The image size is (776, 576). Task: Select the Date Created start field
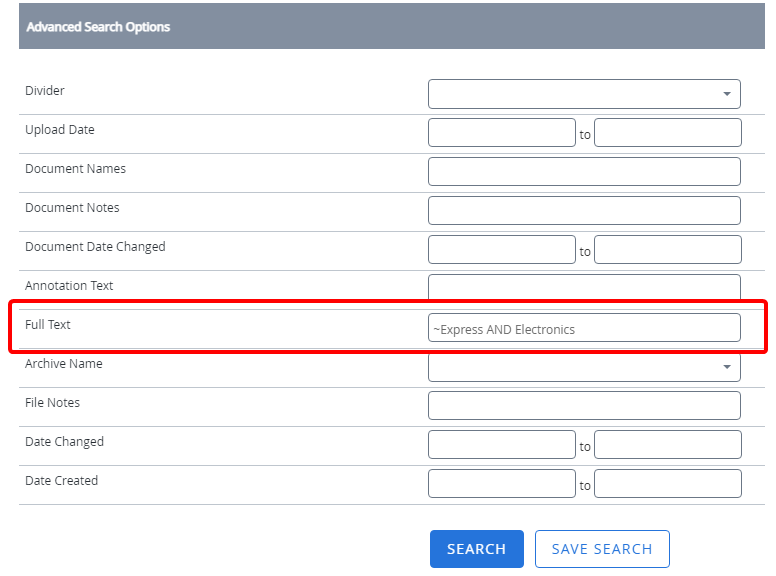501,484
